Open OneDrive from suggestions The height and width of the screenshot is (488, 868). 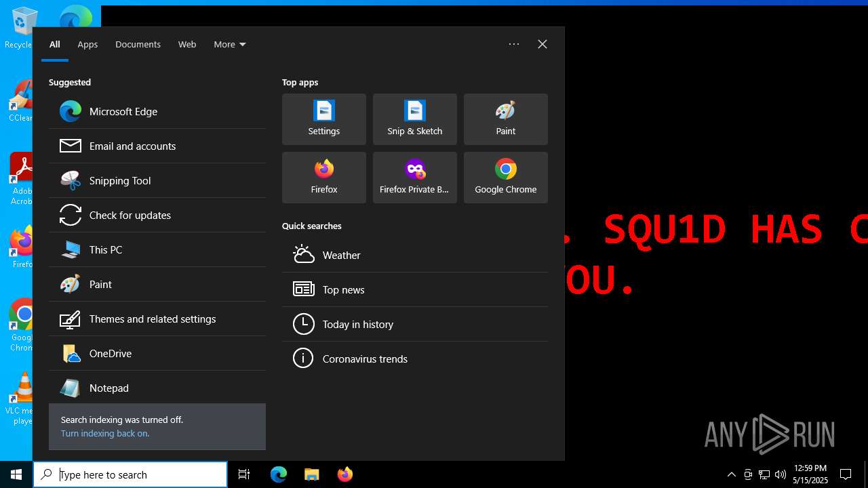157,353
